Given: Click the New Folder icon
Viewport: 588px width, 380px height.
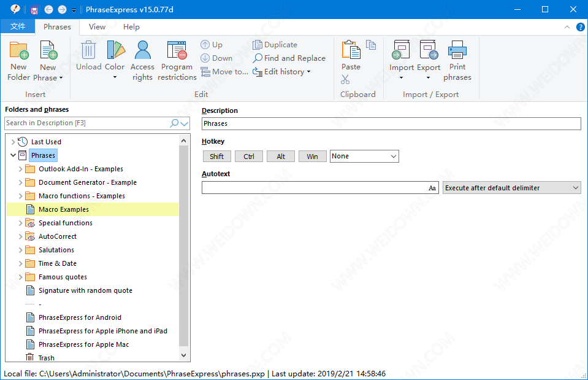Looking at the screenshot, I should pyautogui.click(x=19, y=51).
